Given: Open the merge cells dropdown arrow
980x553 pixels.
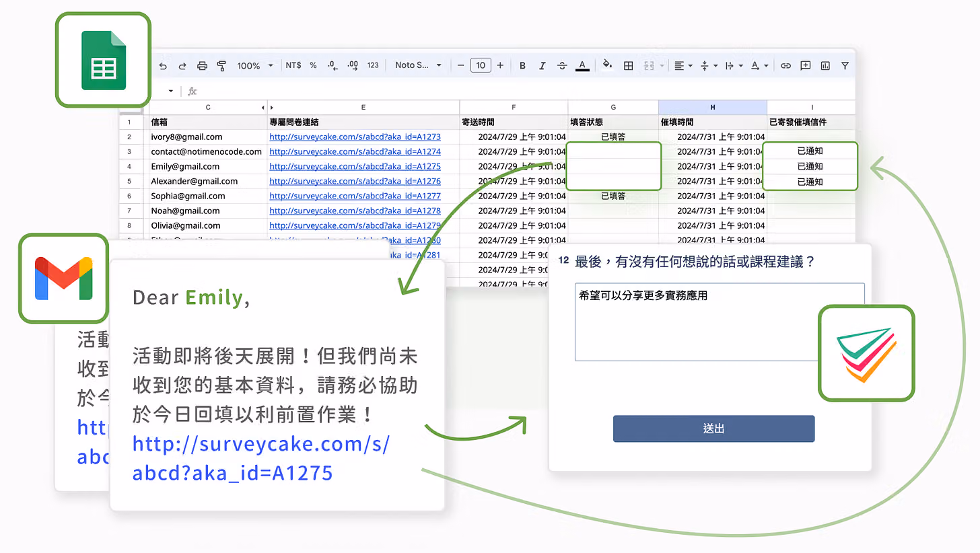Looking at the screenshot, I should tap(662, 66).
